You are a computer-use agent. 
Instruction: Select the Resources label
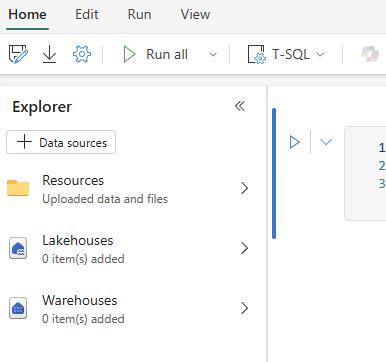point(73,180)
